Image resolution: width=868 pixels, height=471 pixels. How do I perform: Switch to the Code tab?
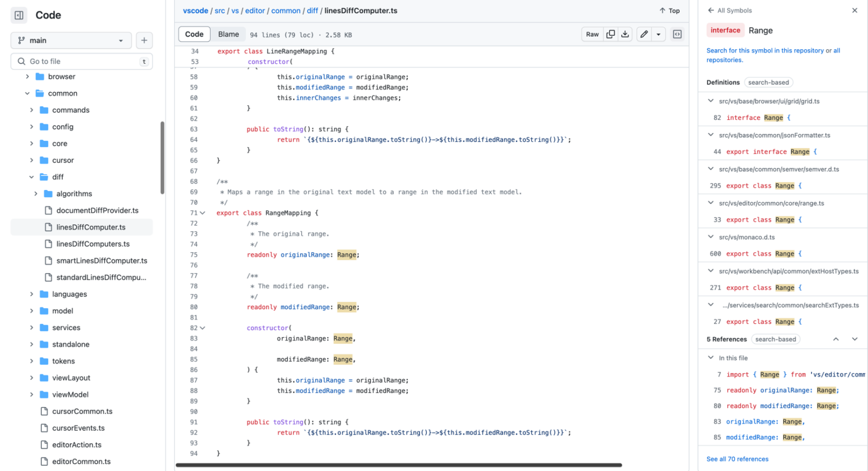[194, 34]
